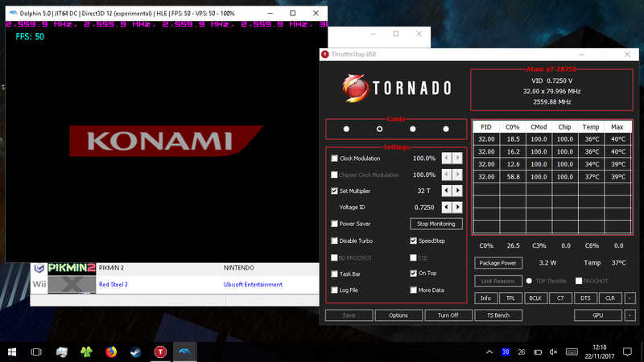The width and height of the screenshot is (644, 362).
Task: Click the C7 button
Action: pyautogui.click(x=560, y=298)
